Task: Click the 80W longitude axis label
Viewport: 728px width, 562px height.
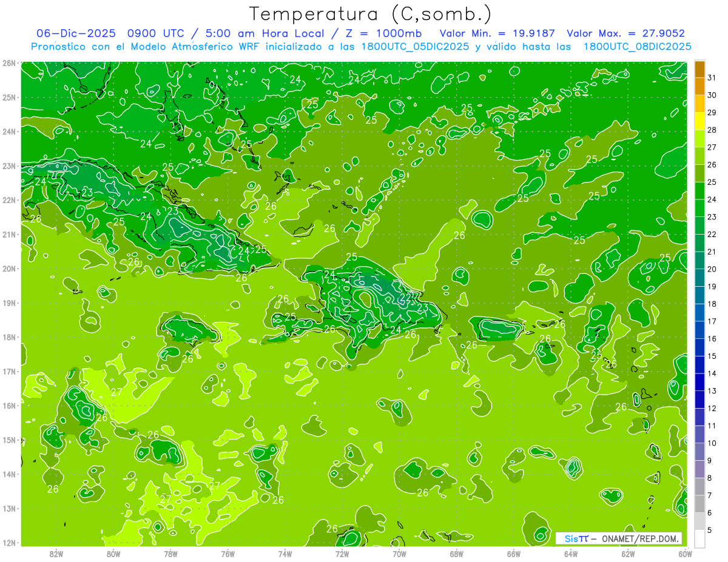Action: (113, 554)
